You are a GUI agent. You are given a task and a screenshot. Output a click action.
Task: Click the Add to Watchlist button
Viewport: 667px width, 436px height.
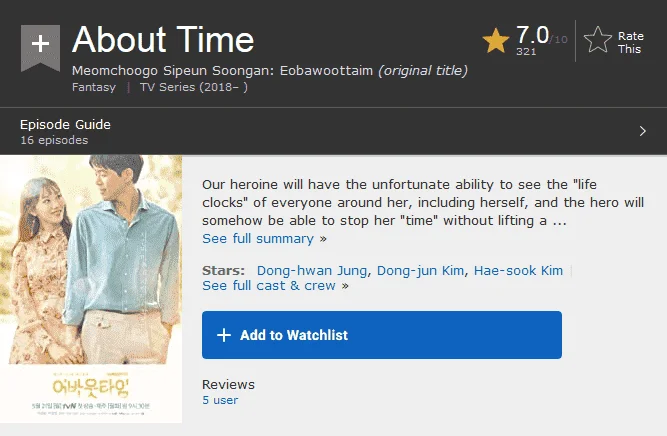[382, 335]
